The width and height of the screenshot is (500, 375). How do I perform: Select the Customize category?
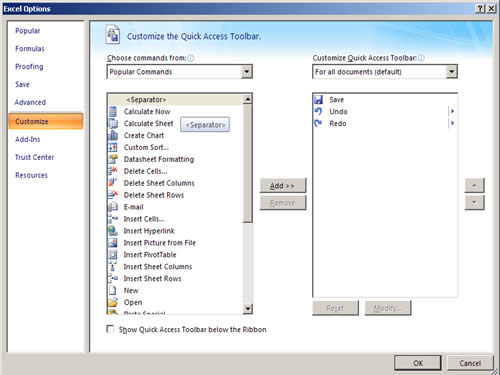[46, 121]
